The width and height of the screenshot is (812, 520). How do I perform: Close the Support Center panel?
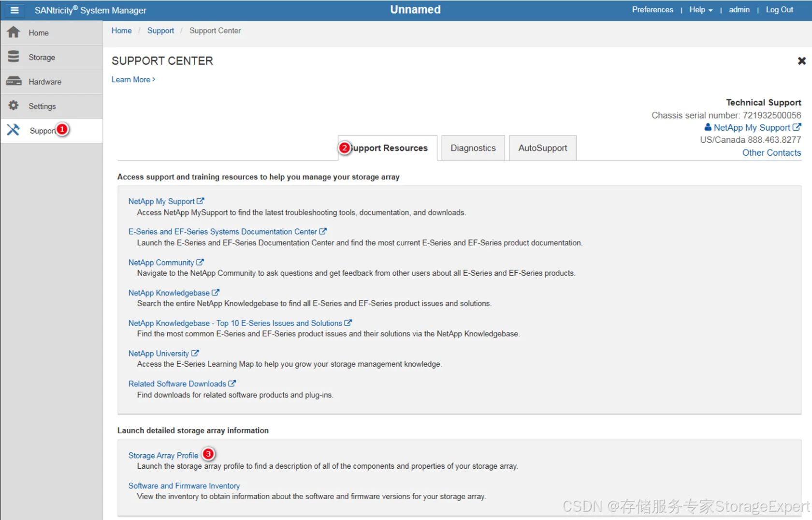coord(801,61)
